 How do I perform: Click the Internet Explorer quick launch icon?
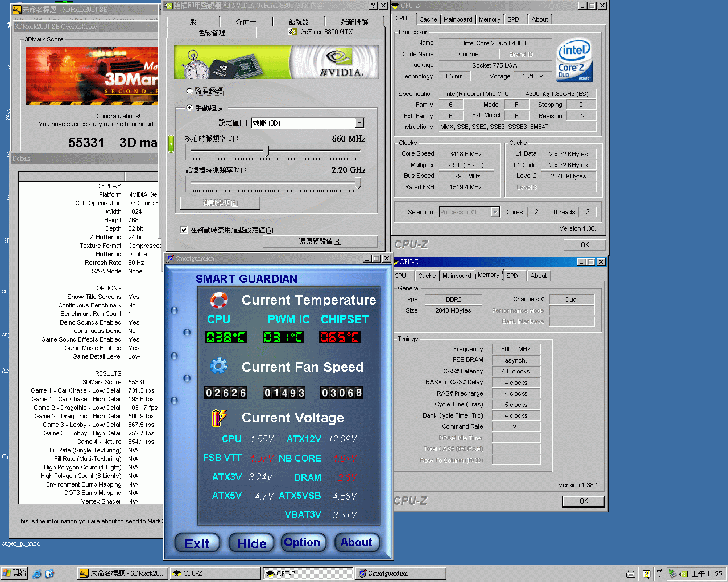click(x=38, y=574)
